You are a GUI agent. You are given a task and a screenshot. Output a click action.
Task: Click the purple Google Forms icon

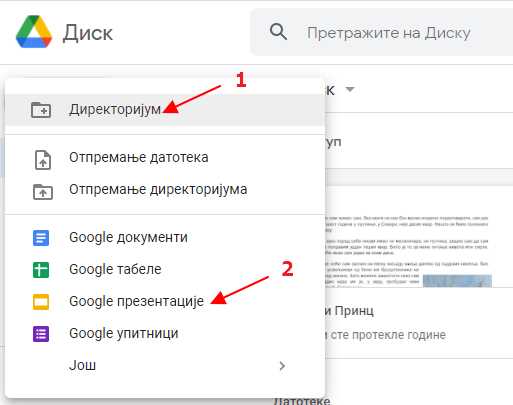click(41, 334)
